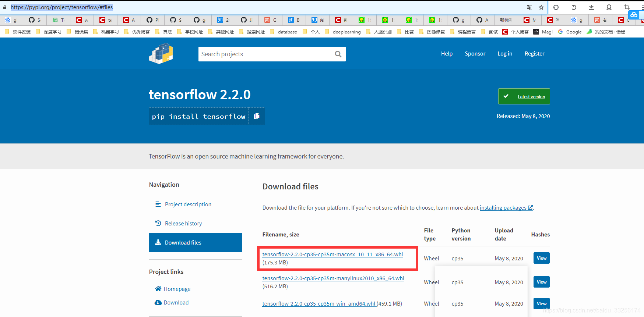
Task: Open the browser downloads icon
Action: (591, 7)
